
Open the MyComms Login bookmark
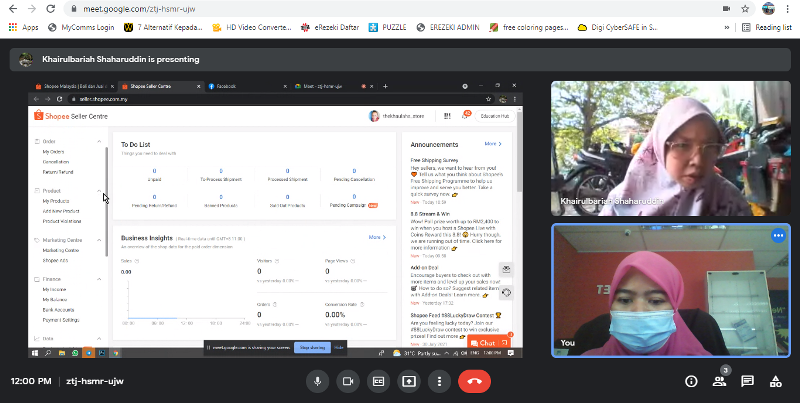click(81, 28)
